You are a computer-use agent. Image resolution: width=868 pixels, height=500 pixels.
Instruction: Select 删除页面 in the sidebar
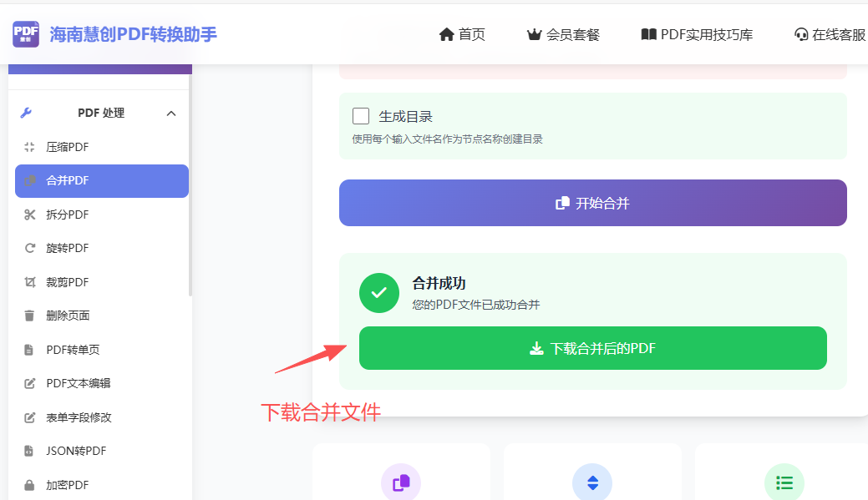[x=102, y=316]
